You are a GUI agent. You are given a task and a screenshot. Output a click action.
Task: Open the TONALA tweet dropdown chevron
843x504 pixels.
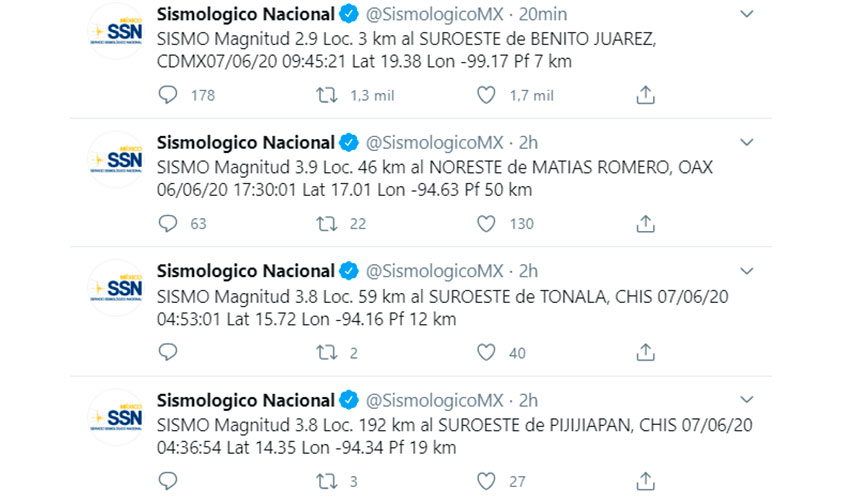click(746, 271)
